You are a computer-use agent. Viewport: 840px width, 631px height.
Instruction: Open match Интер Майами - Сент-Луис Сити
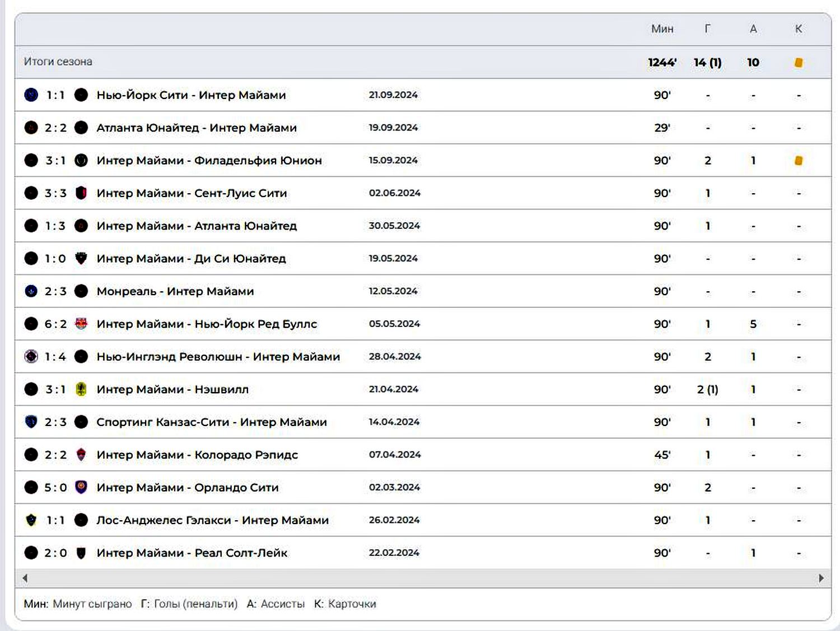tap(192, 193)
